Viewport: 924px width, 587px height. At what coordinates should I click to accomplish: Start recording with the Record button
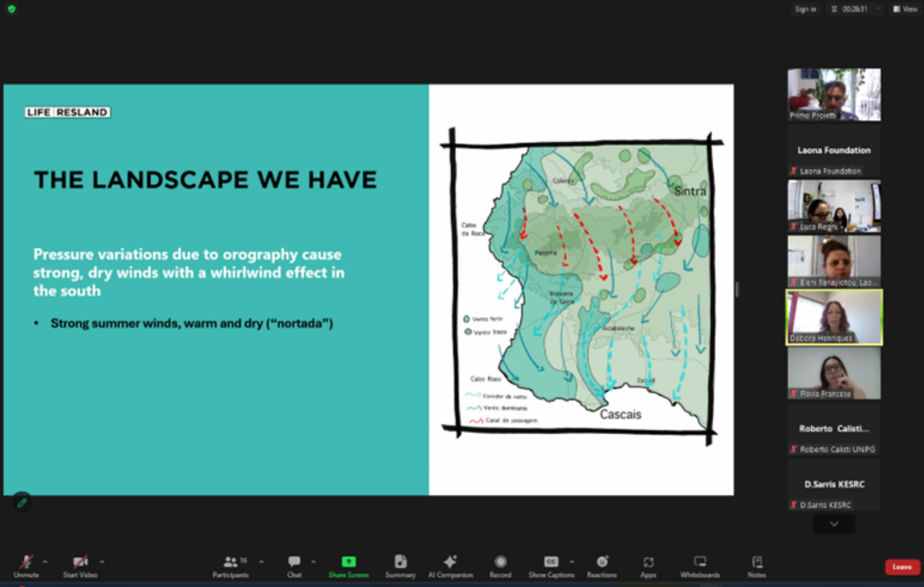coord(500,565)
